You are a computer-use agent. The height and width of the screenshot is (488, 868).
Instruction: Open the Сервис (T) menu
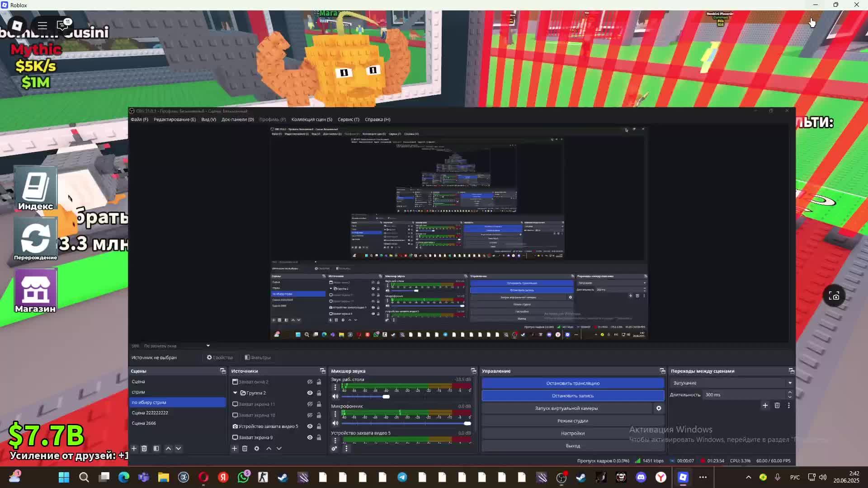(x=348, y=119)
